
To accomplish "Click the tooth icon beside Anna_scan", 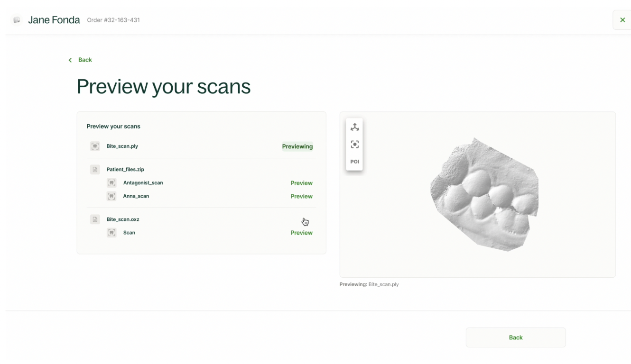I will point(111,196).
